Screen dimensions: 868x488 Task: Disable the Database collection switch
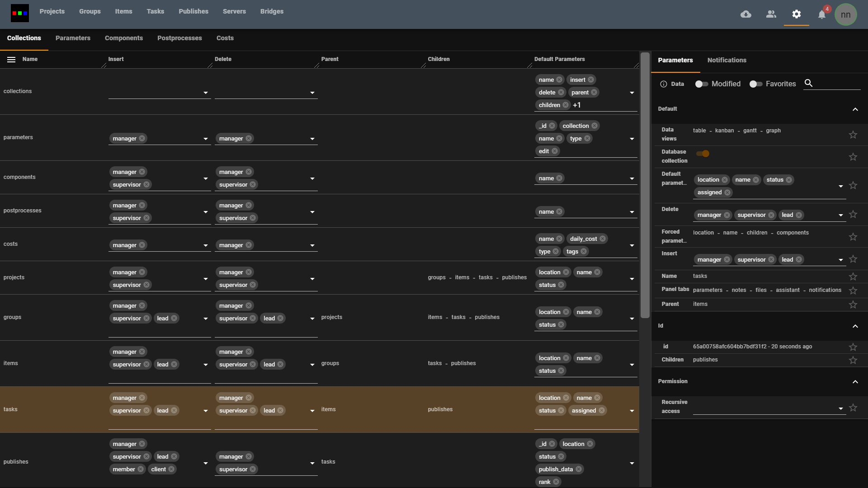[x=703, y=154]
